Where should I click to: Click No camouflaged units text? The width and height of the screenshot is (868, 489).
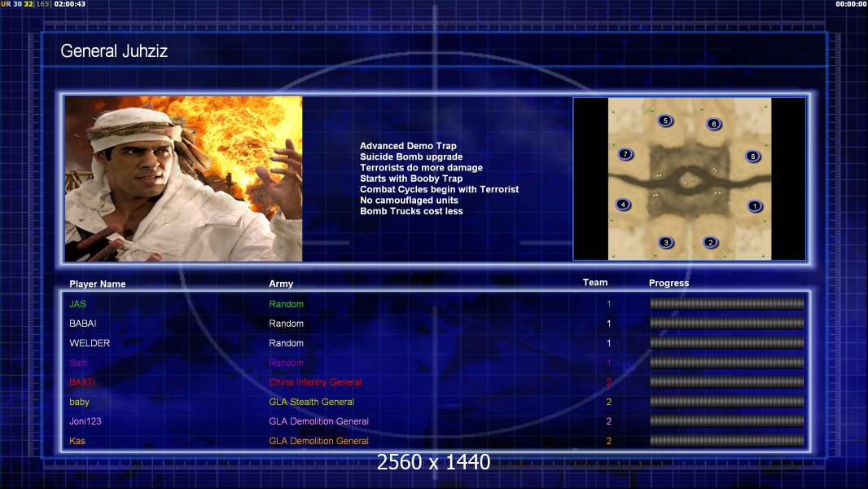tap(409, 200)
